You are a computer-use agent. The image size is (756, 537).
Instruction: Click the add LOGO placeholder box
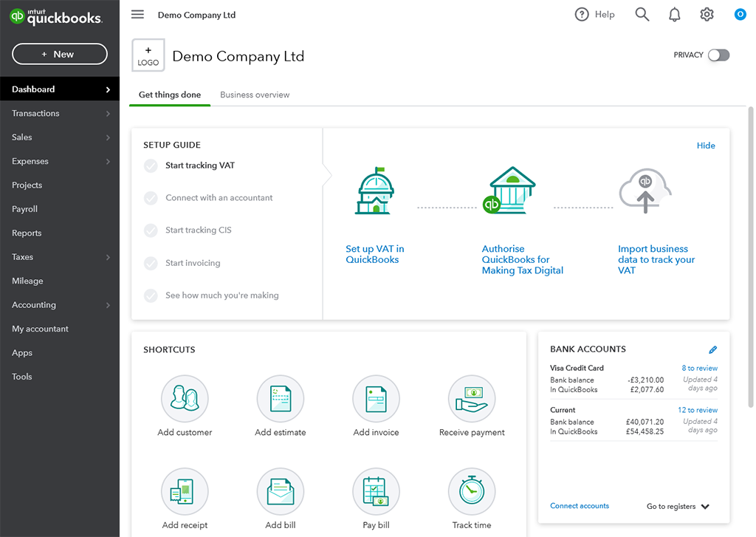click(x=148, y=55)
